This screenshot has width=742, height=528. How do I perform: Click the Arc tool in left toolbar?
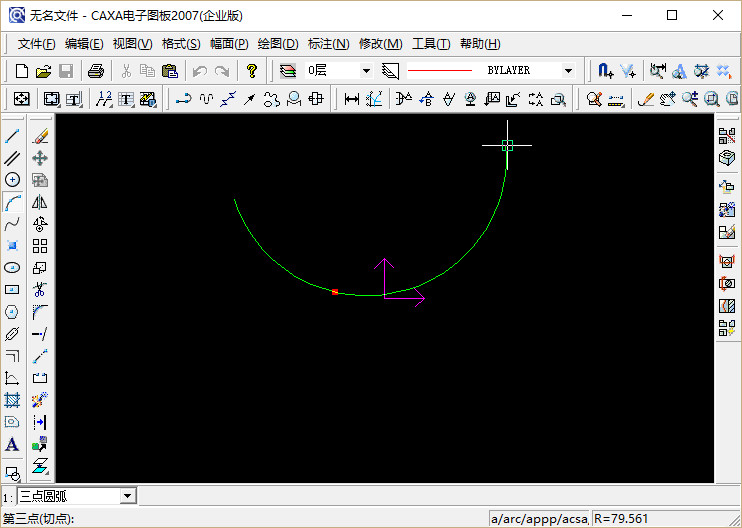click(13, 202)
